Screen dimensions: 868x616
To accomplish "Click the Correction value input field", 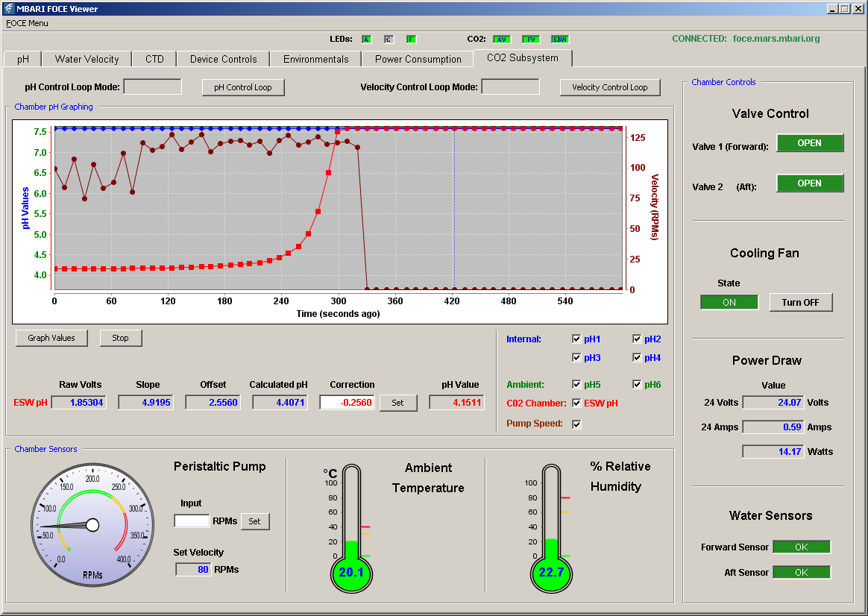I will (347, 403).
